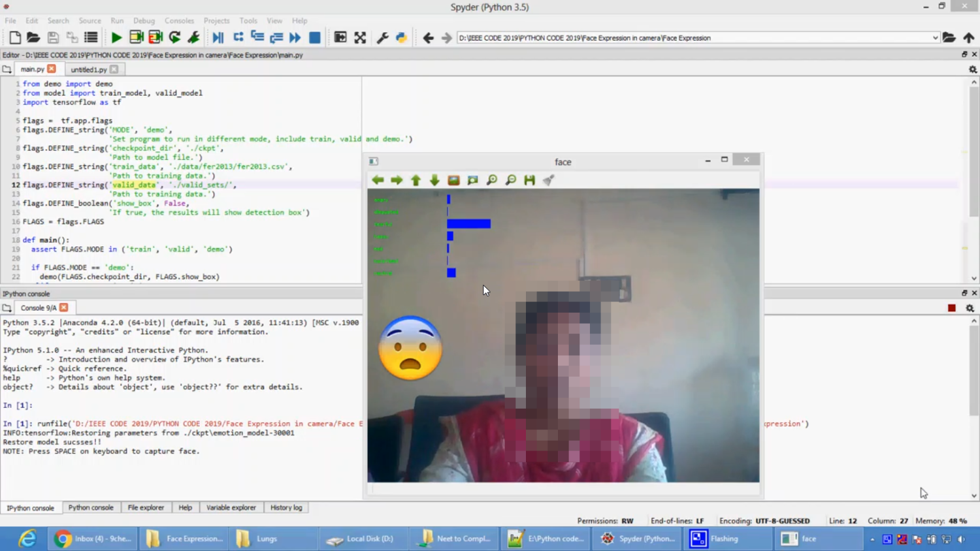Zoom in on the face window image
980x551 pixels.
coord(492,180)
